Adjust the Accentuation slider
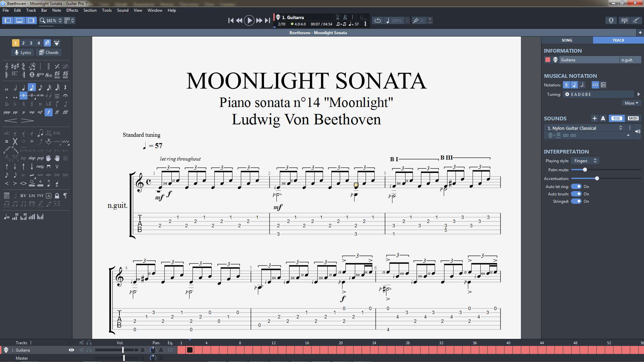 coord(597,179)
